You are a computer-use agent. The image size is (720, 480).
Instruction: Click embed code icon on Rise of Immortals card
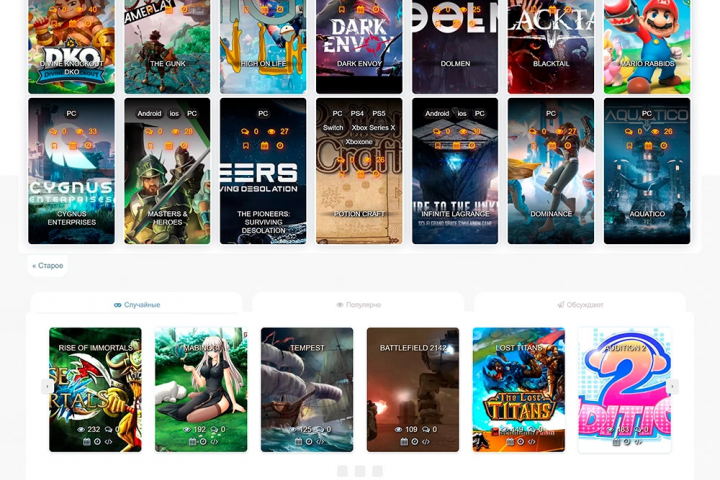click(108, 442)
